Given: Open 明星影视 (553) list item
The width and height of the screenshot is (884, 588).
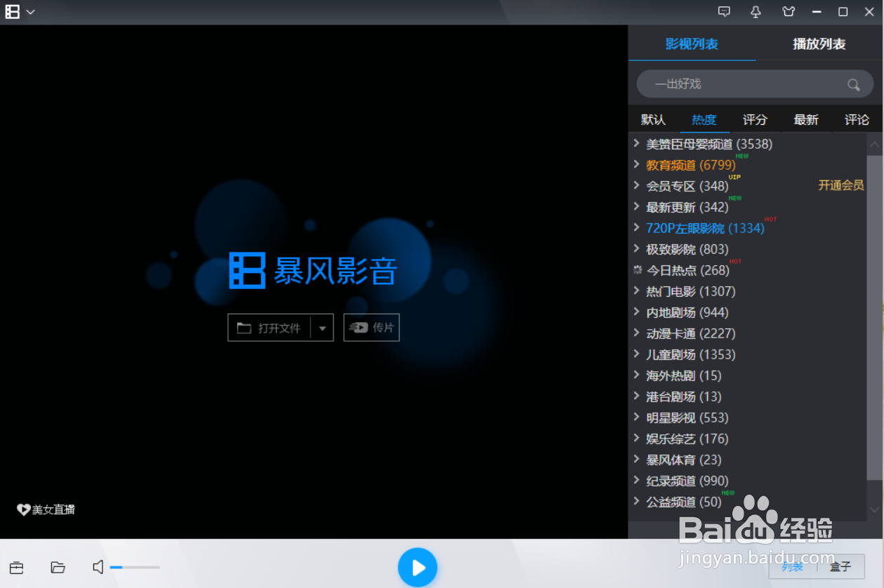Looking at the screenshot, I should tap(687, 417).
